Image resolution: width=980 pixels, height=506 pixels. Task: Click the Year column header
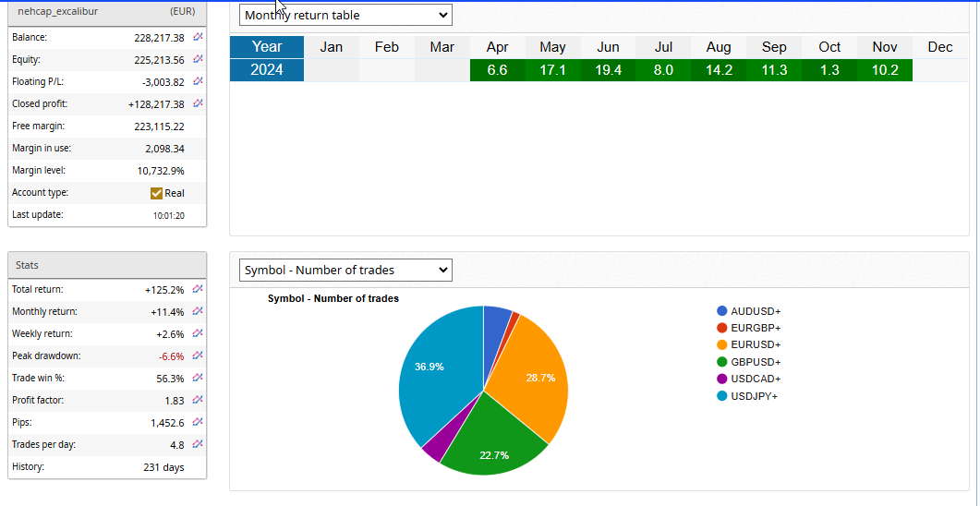(267, 47)
